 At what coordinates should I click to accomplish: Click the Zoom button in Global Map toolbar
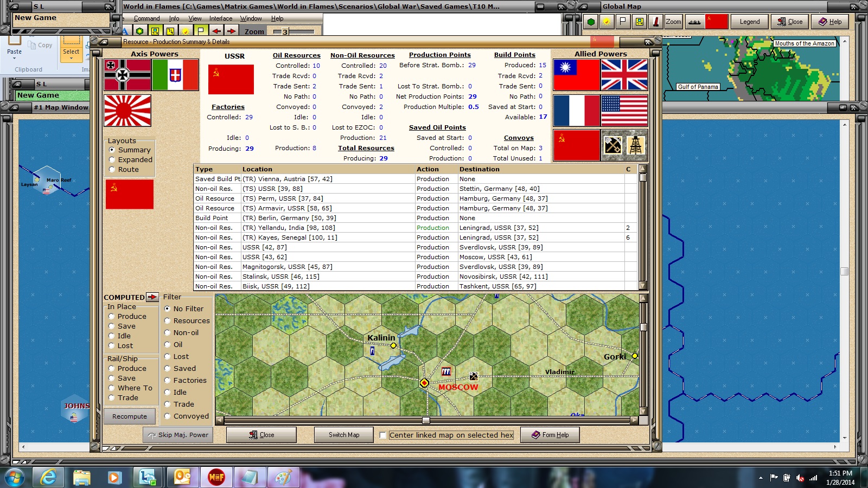[x=673, y=22]
